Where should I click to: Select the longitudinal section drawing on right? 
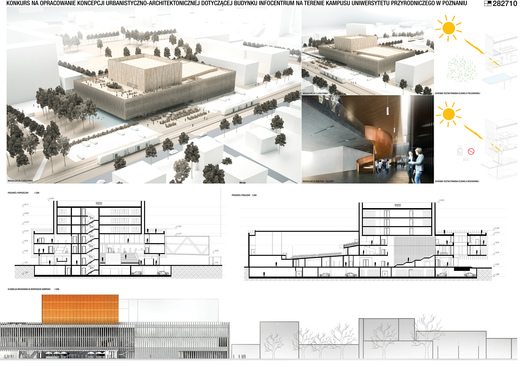pyautogui.click(x=369, y=240)
